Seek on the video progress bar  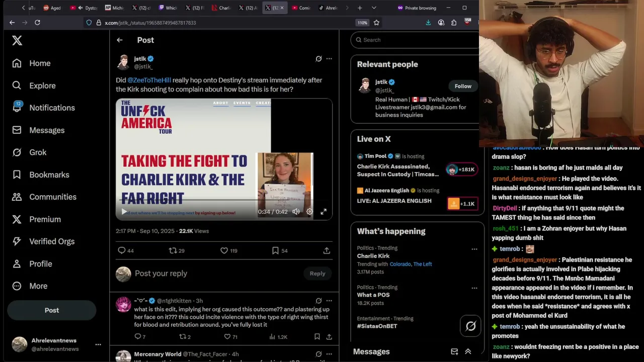click(x=224, y=200)
